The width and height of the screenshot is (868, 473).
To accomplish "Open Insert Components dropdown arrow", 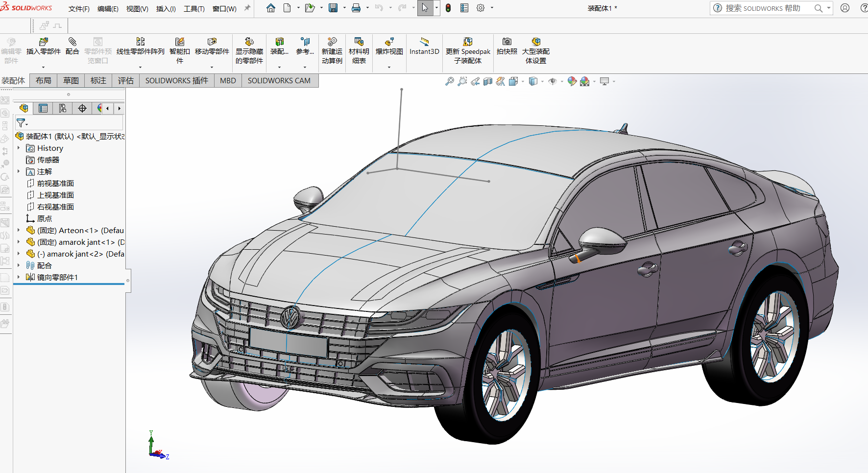I will [43, 67].
